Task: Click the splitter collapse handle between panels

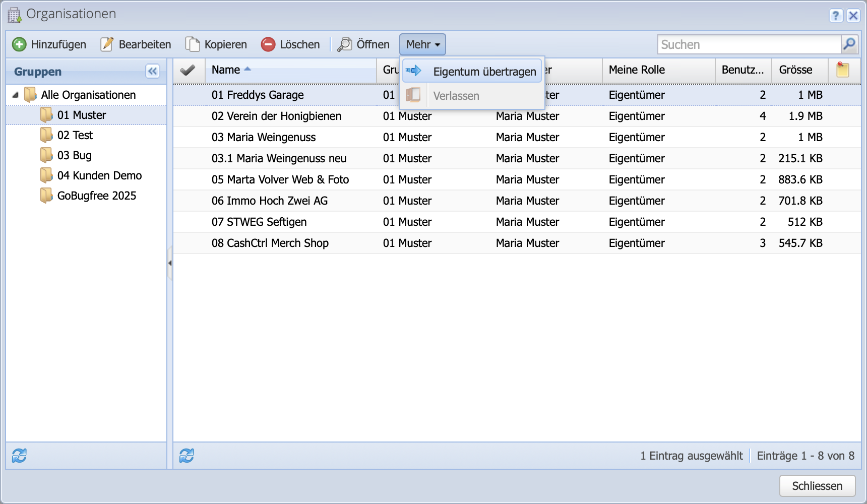Action: coord(170,263)
